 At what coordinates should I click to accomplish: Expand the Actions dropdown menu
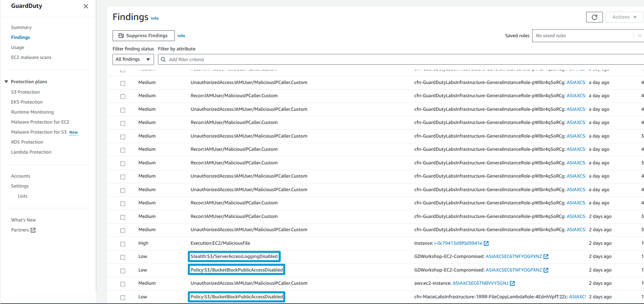(624, 17)
